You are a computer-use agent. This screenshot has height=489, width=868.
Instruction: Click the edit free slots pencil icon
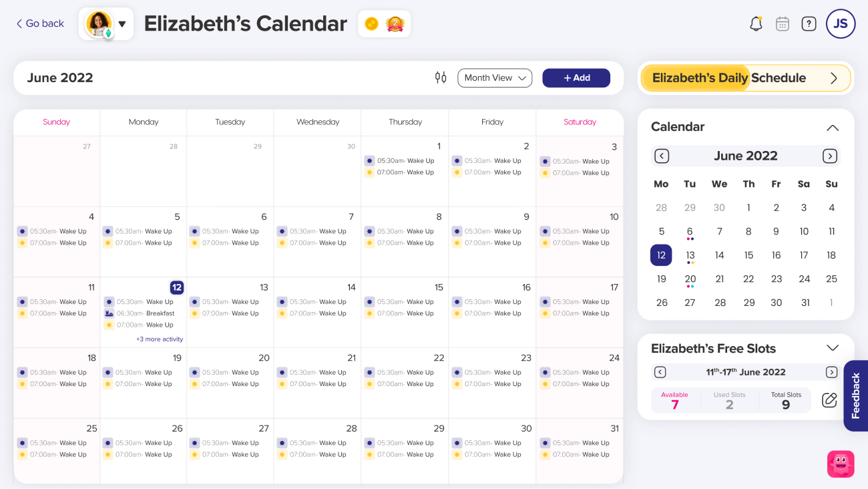pos(829,400)
